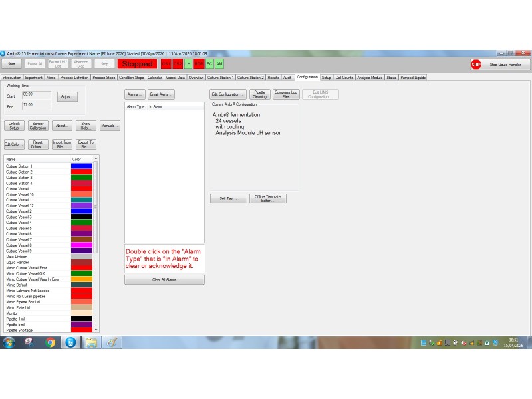
Task: Open the Windows Start menu orb
Action: (x=9, y=342)
